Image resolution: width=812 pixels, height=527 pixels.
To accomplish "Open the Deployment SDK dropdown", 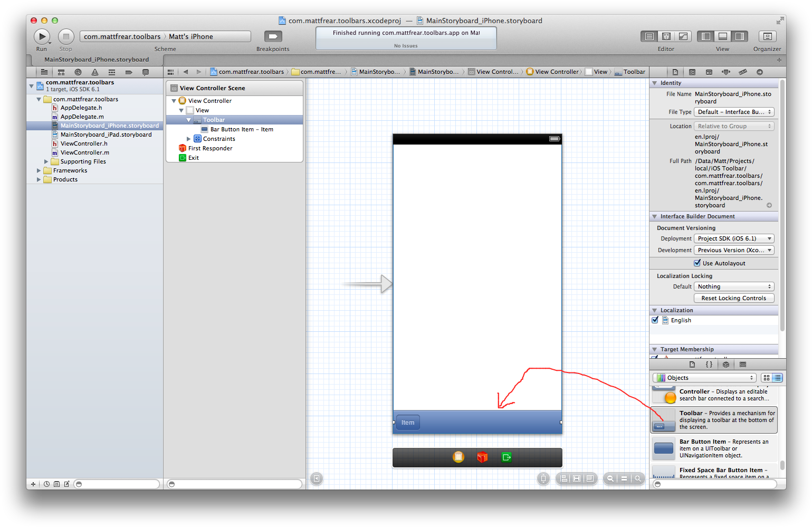I will (x=734, y=238).
